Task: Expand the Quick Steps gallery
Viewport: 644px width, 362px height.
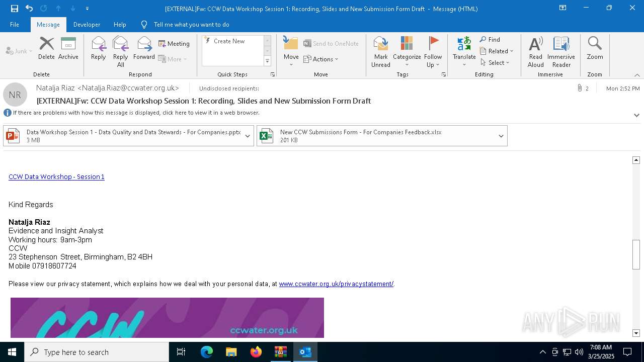Action: click(267, 61)
